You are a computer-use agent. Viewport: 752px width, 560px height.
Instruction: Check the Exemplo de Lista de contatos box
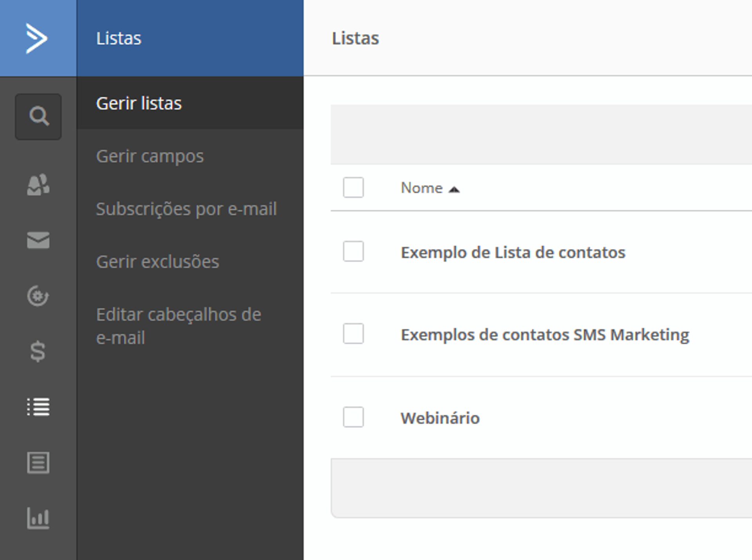[353, 251]
